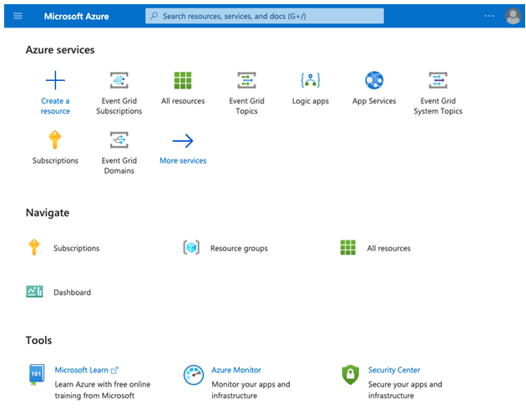Focus the Search resources, services, and docs box
Viewport: 526px width, 420px height.
[x=265, y=16]
